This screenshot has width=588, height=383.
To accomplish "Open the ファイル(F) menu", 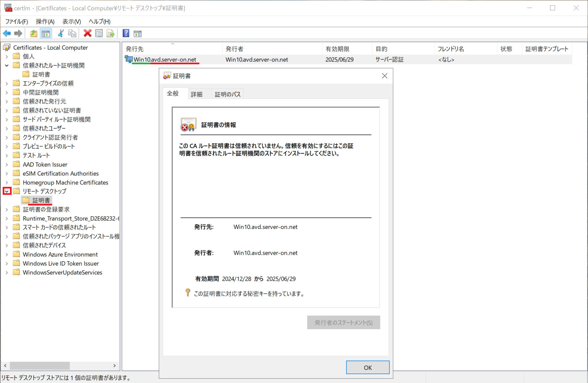I will coord(17,21).
